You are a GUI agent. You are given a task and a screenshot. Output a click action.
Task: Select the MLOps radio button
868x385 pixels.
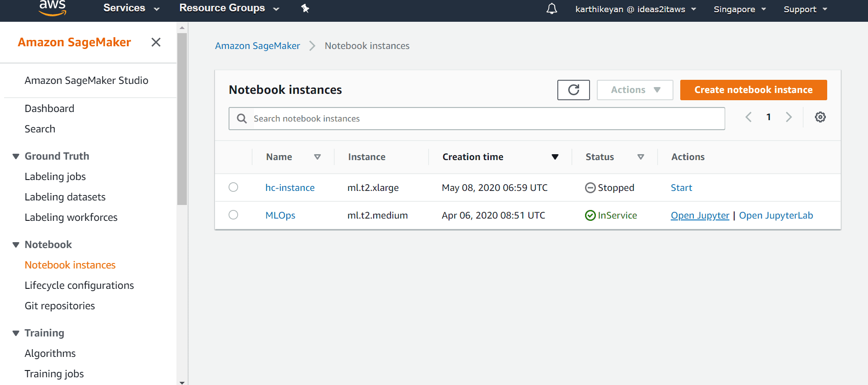click(233, 215)
